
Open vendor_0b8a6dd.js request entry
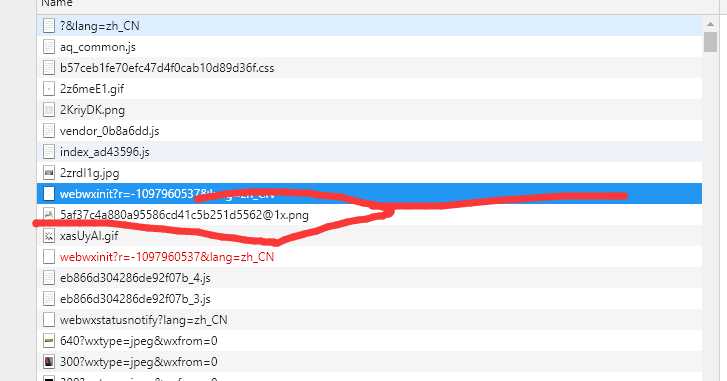369,131
